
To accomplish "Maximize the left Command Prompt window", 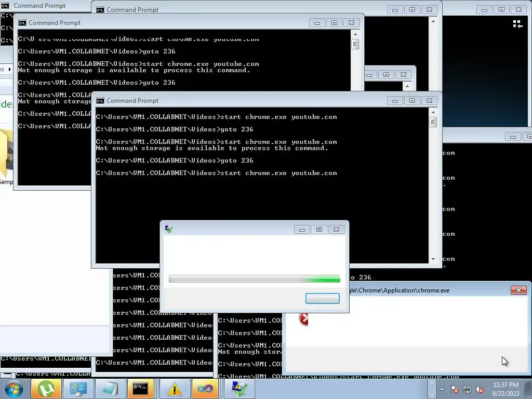I will [x=334, y=23].
